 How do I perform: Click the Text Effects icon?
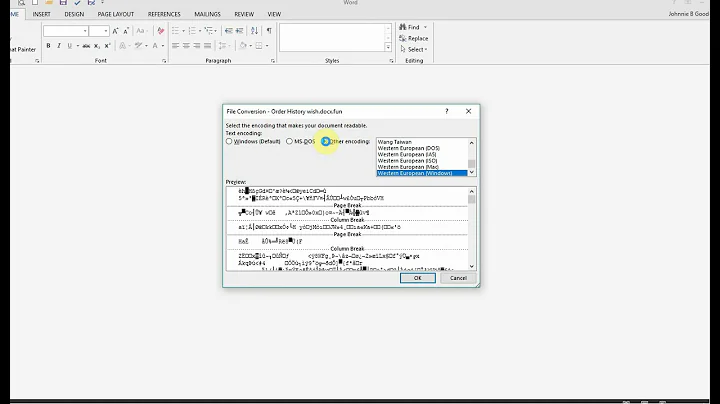tap(122, 45)
